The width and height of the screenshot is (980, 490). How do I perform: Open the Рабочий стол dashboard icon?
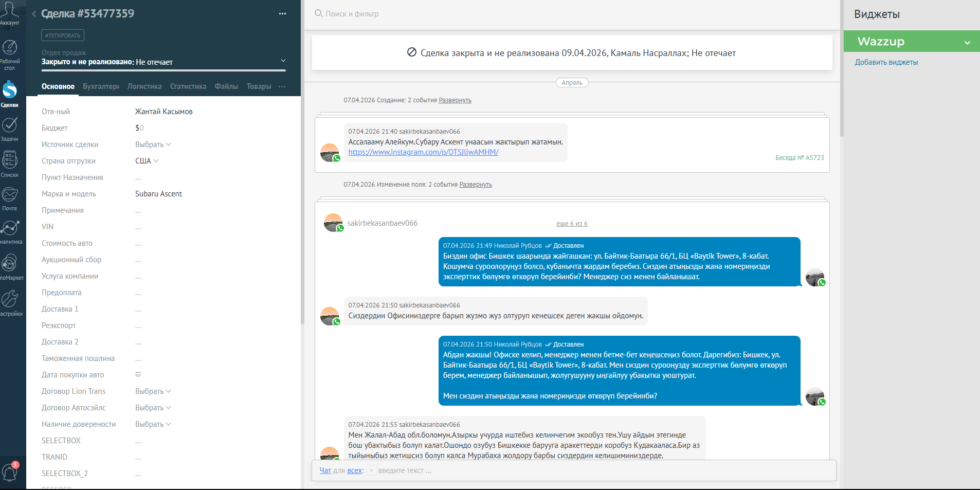(10, 55)
